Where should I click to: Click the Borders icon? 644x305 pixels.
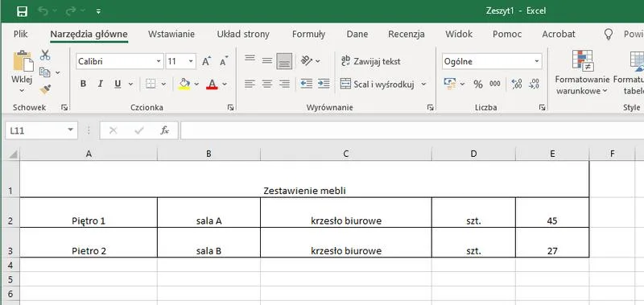point(151,84)
